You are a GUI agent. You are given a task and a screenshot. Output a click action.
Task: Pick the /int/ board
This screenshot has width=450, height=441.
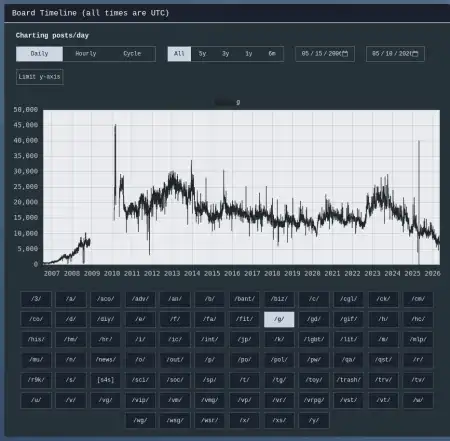click(210, 339)
